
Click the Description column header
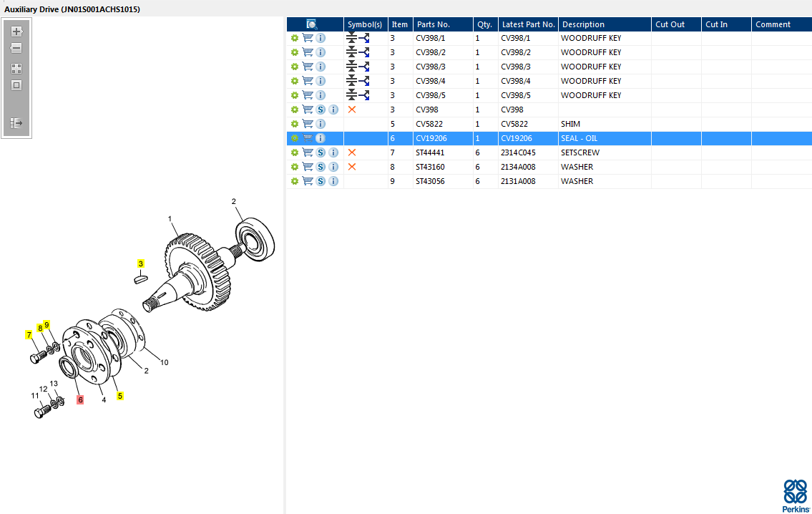tap(605, 24)
